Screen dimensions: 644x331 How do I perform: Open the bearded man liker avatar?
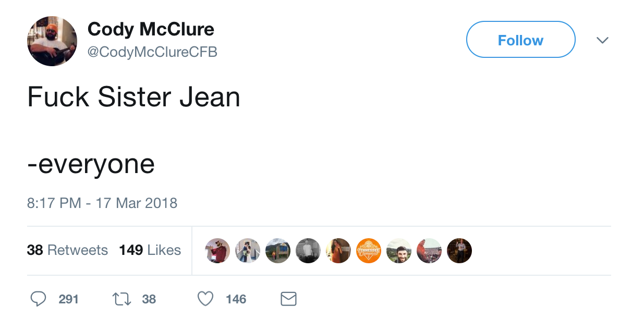(399, 251)
